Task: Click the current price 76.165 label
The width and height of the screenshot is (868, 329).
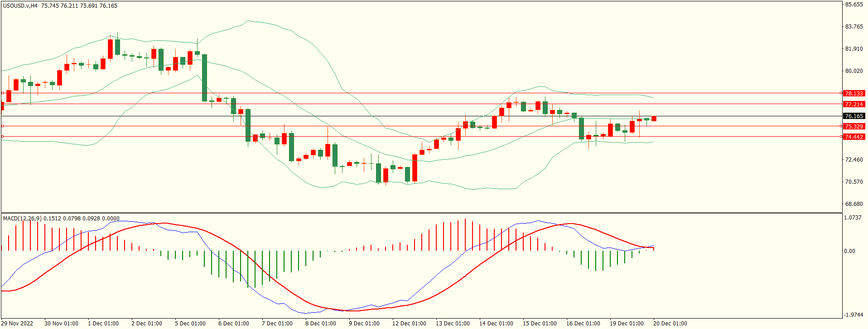Action: (x=854, y=116)
